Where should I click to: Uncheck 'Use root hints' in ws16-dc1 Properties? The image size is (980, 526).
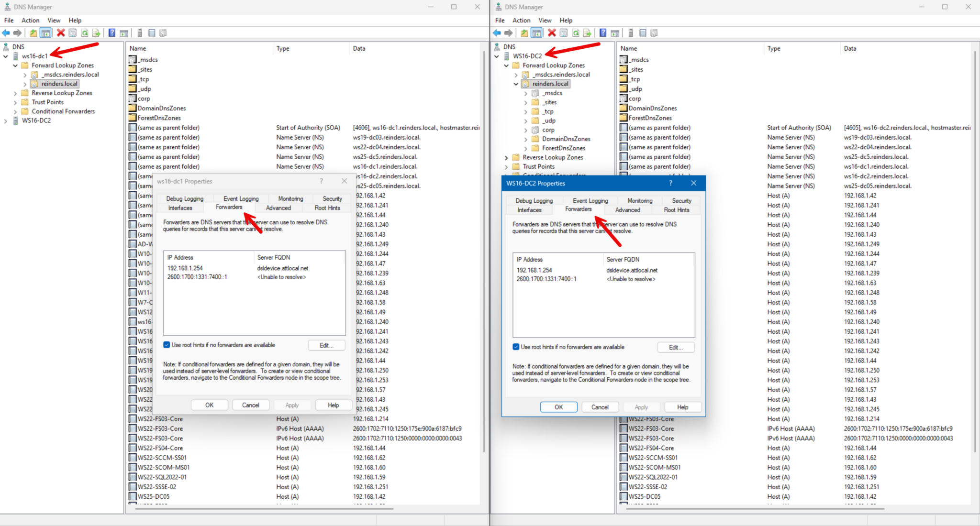point(167,345)
